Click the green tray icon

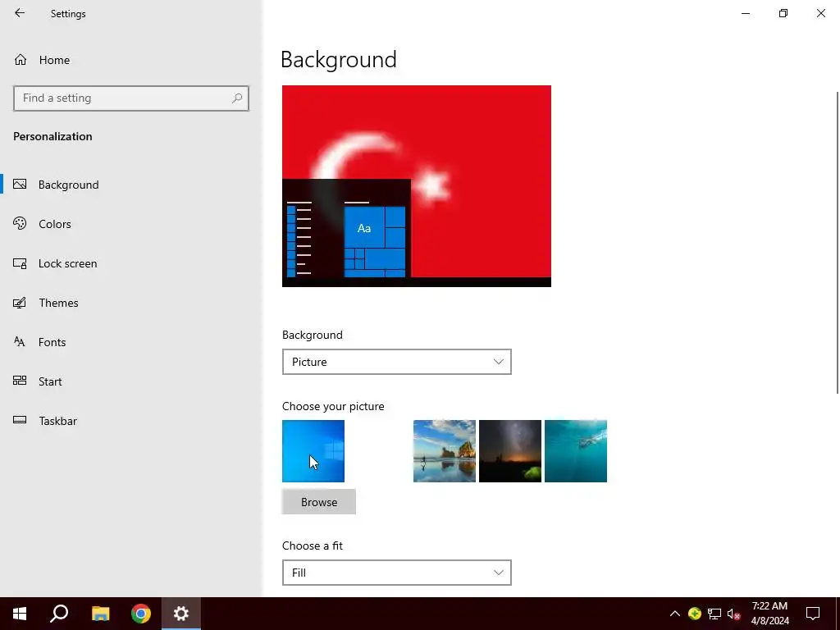tap(695, 614)
